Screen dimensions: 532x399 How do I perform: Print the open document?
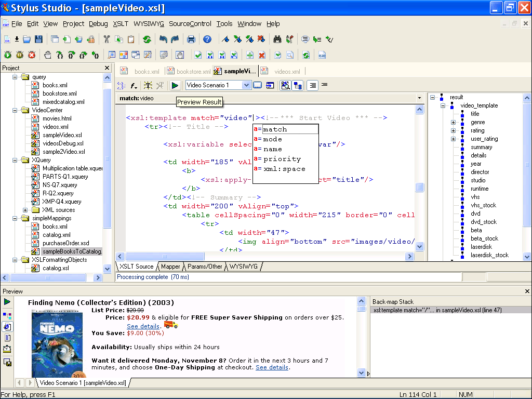(191, 39)
